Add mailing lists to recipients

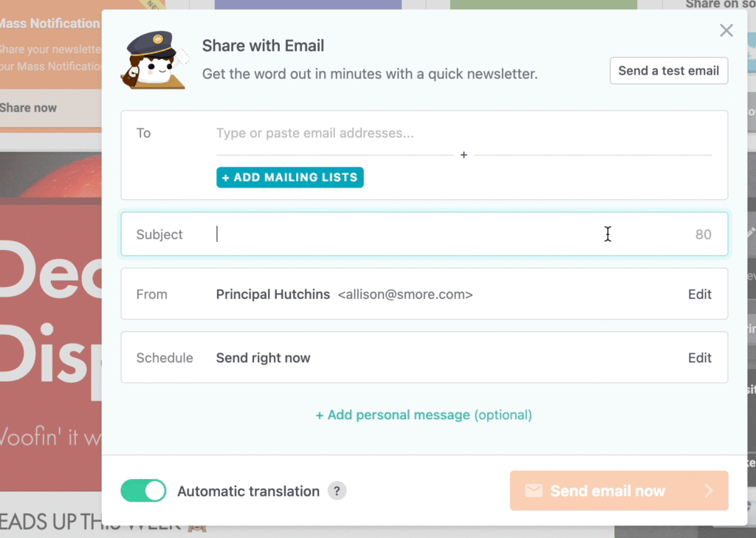[289, 177]
